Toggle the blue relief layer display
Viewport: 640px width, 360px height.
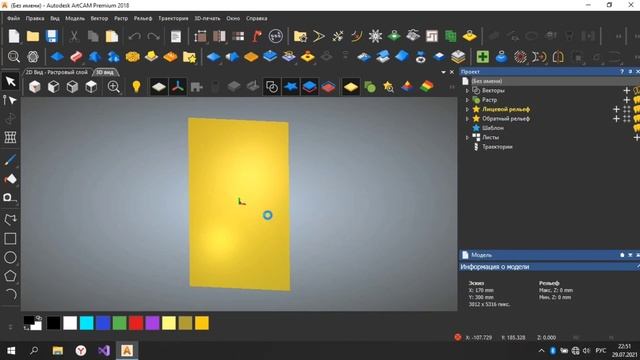tap(309, 87)
